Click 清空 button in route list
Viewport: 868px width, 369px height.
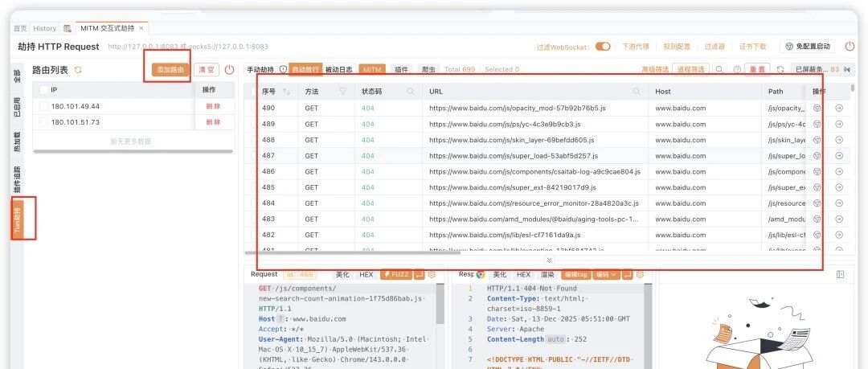(x=207, y=70)
